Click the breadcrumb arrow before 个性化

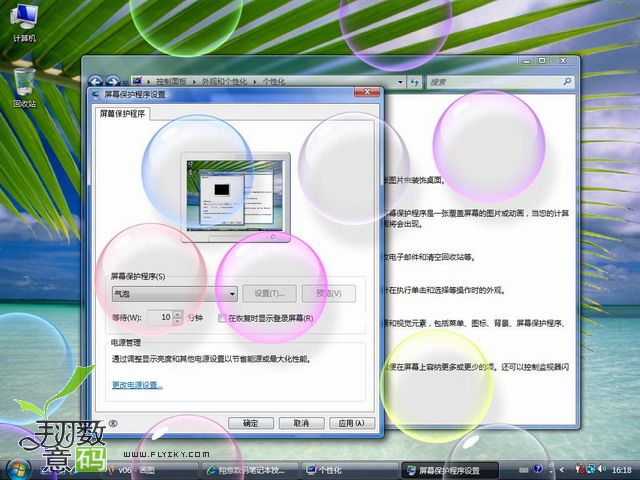point(255,82)
